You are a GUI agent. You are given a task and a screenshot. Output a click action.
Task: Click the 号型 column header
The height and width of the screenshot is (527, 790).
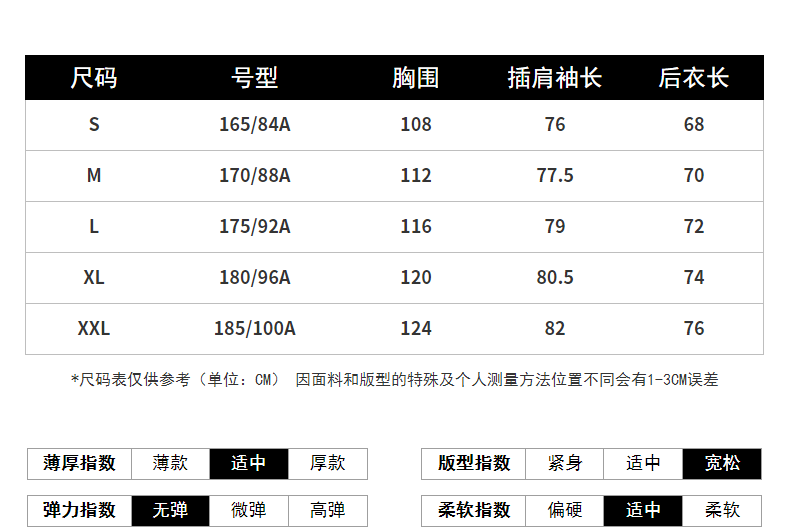pos(254,78)
